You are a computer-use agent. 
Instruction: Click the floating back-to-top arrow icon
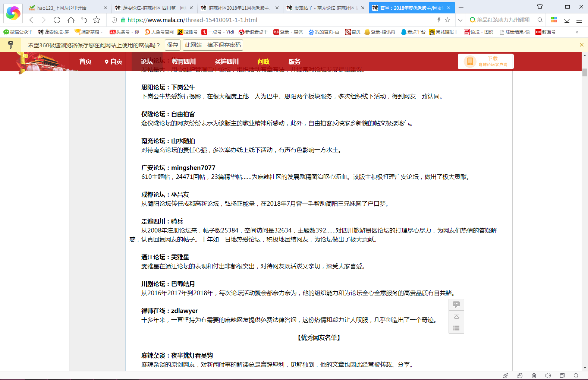click(x=456, y=317)
